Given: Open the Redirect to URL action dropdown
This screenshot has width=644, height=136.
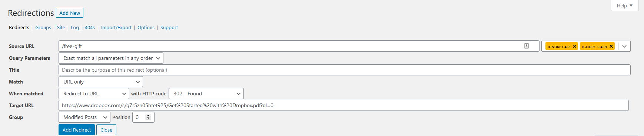Looking at the screenshot, I should pos(94,93).
